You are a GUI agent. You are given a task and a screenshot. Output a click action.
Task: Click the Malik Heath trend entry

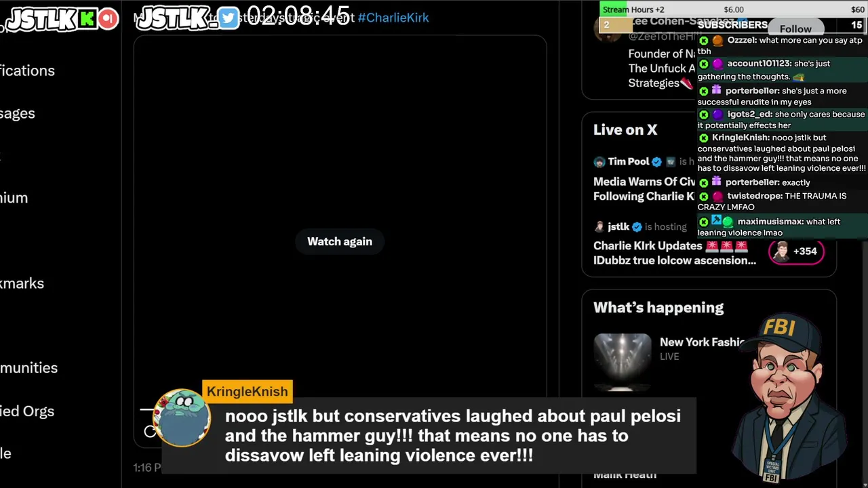click(625, 474)
